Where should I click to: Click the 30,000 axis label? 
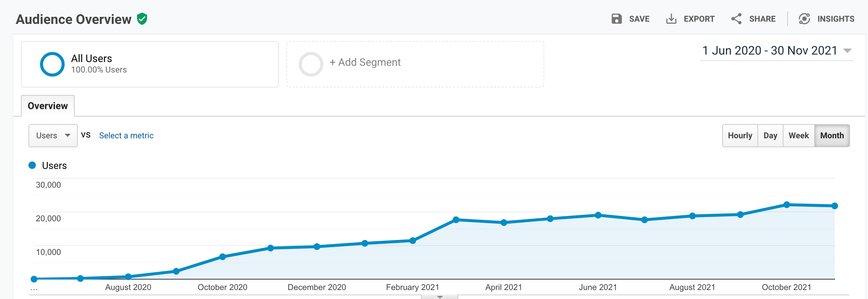[x=48, y=185]
